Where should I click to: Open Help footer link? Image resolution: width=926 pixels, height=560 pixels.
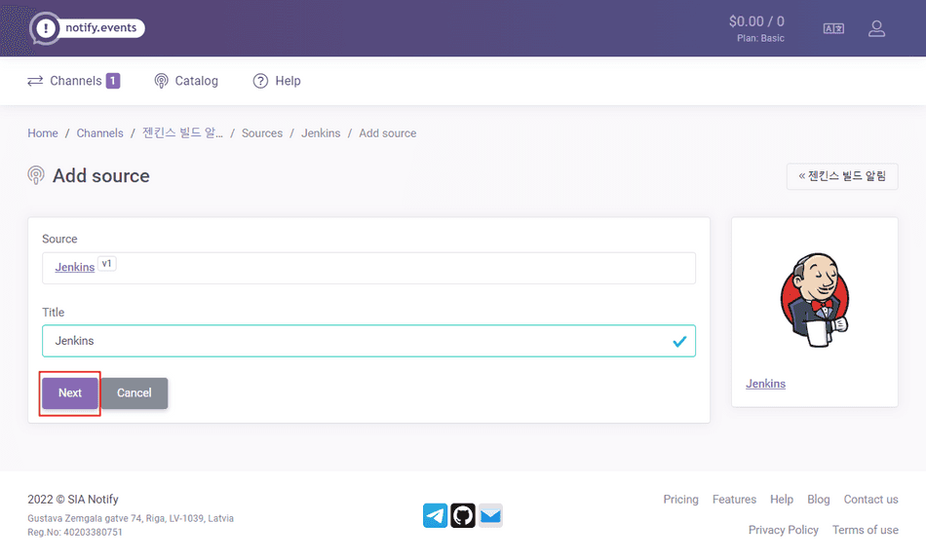(x=782, y=500)
